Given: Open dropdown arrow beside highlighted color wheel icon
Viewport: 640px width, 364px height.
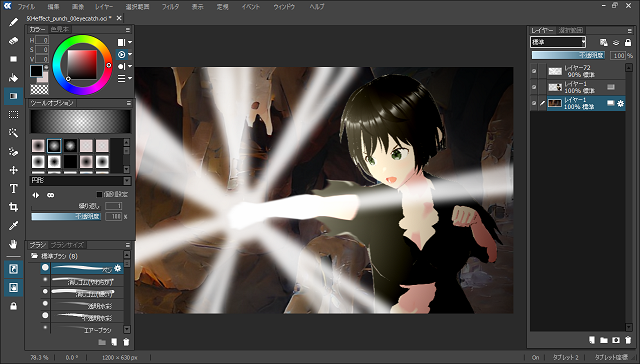Looking at the screenshot, I should [130, 54].
